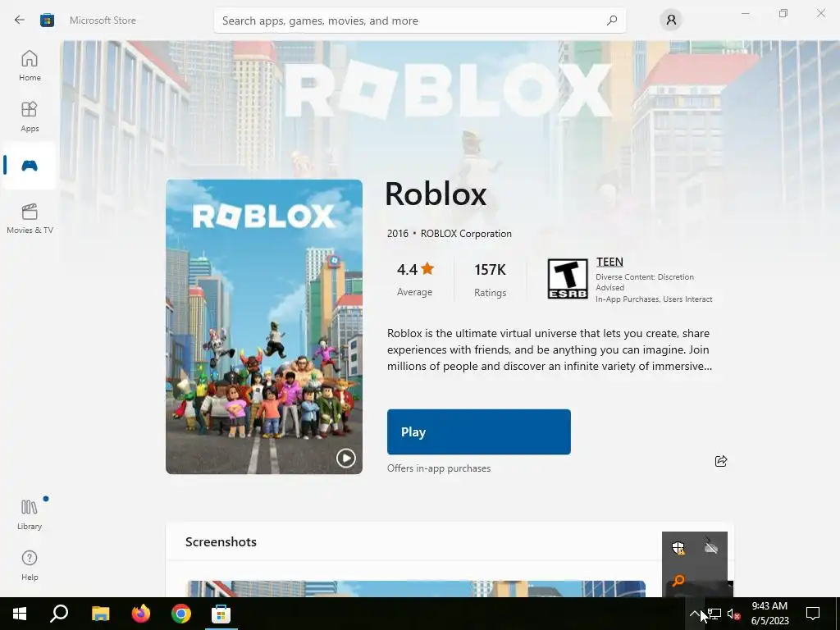
Task: Click the orange magnifier tray icon
Action: click(x=678, y=580)
